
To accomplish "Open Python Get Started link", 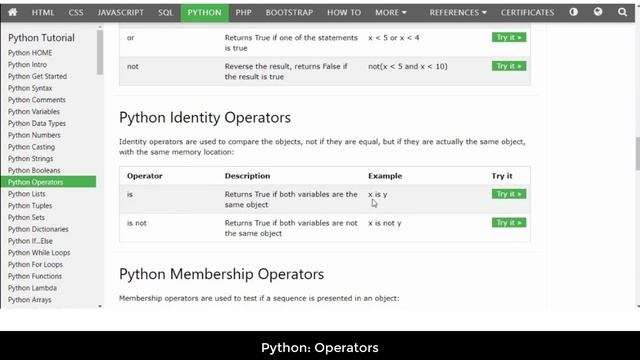I will [x=37, y=76].
